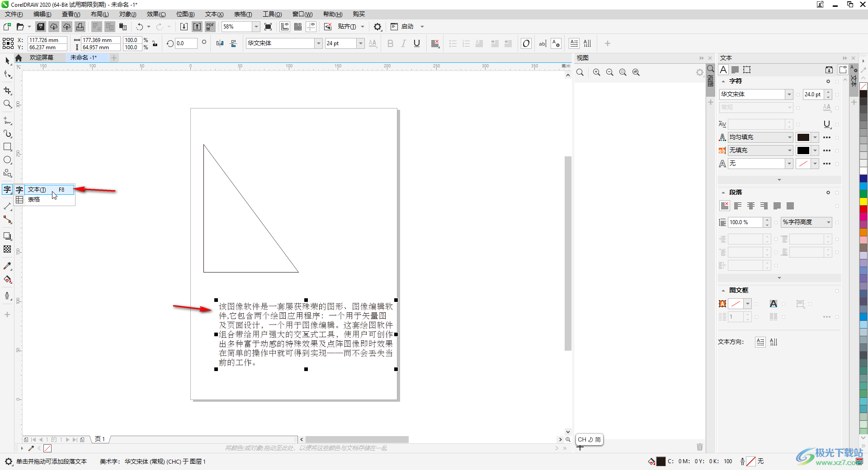Switch to the 欢迎屏幕 tab

point(42,57)
